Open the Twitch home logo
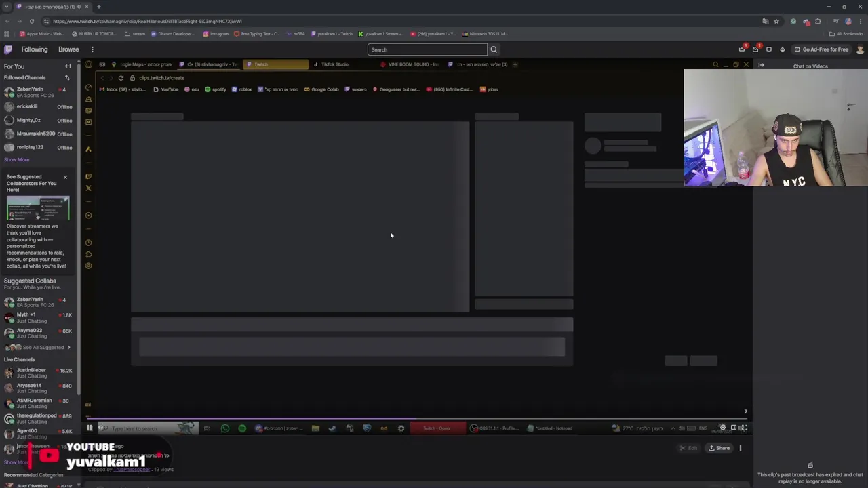Screen dimensions: 868x488 tap(8, 49)
